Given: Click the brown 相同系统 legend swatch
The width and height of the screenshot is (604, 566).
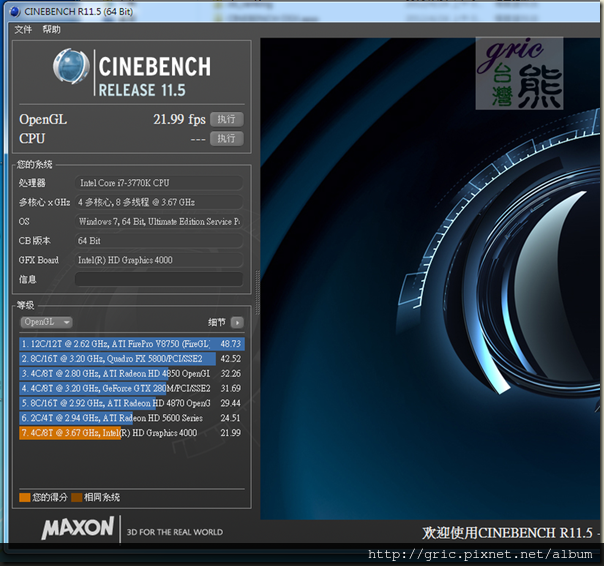Looking at the screenshot, I should click(x=77, y=497).
